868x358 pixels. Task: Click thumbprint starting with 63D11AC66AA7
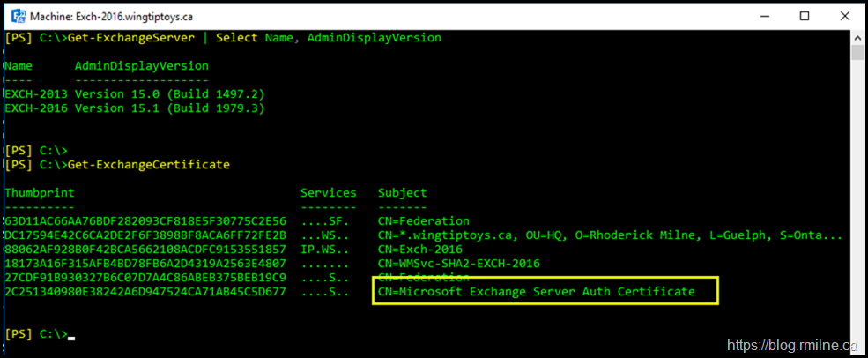[x=145, y=220]
